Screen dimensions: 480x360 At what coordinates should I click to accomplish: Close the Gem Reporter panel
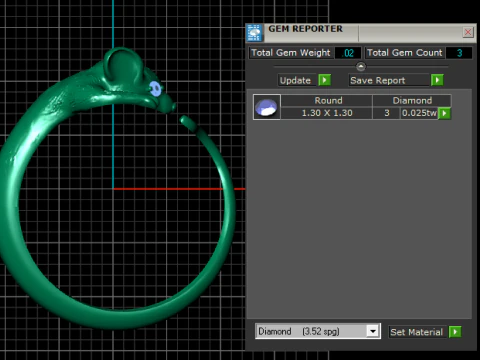468,32
